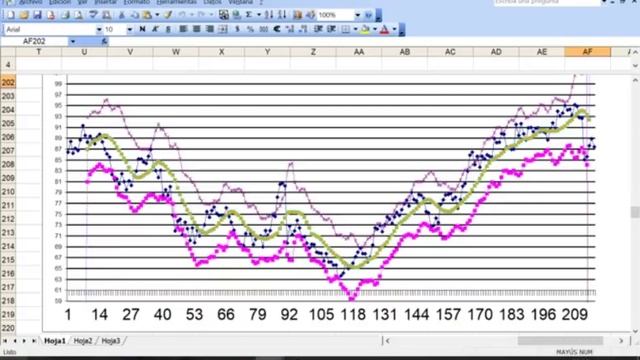
Task: Open the fill color palette arrow
Action: click(375, 29)
